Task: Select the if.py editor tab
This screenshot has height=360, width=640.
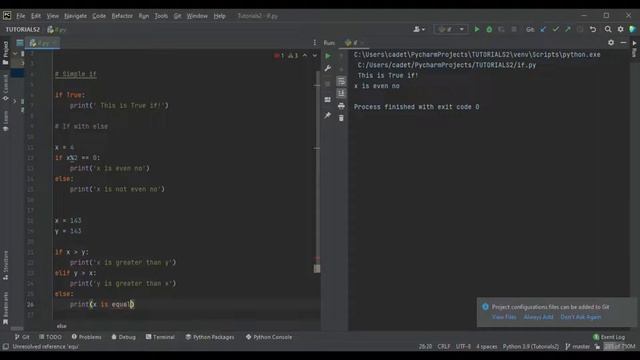Action: tap(42, 43)
